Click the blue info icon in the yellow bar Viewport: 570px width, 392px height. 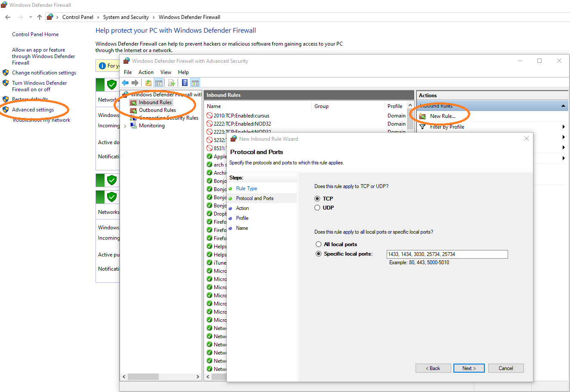[x=102, y=66]
